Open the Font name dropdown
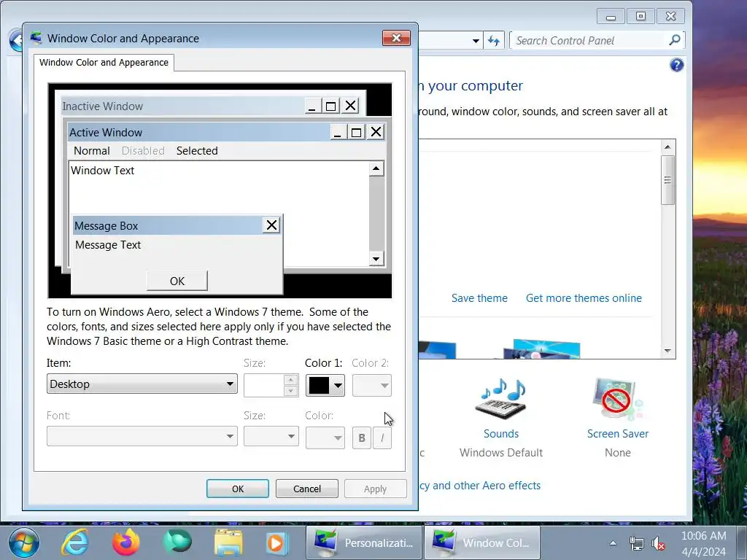The height and width of the screenshot is (560, 747). pyautogui.click(x=142, y=436)
